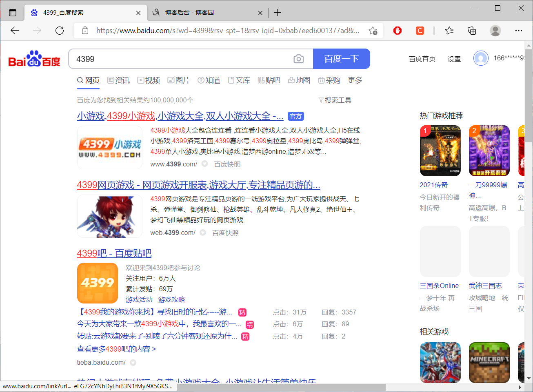
Task: Select the 地图 search tab
Action: pyautogui.click(x=299, y=80)
